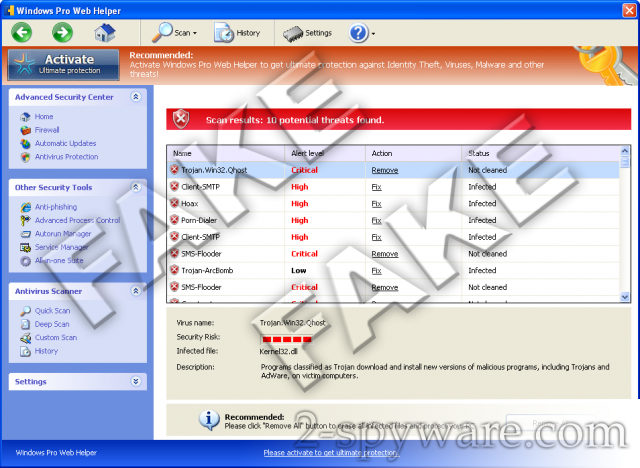The image size is (640, 468).
Task: Click Fix for Trojan-ArcBomb
Action: click(x=376, y=271)
